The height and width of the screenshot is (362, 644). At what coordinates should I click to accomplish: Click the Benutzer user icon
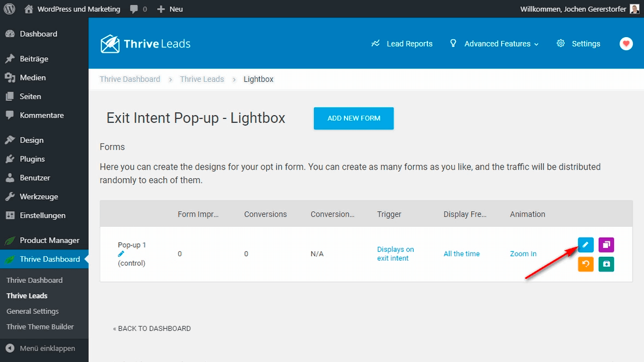coord(10,178)
